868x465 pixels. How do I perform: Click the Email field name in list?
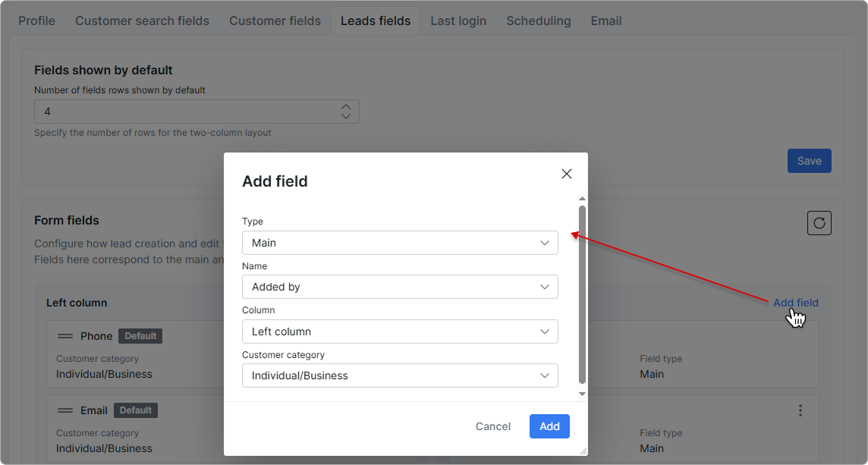click(x=94, y=410)
